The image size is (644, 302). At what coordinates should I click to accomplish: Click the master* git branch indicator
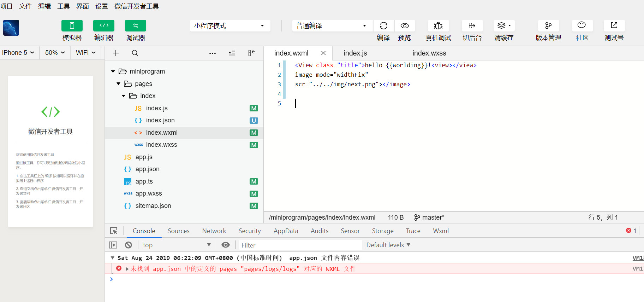429,217
